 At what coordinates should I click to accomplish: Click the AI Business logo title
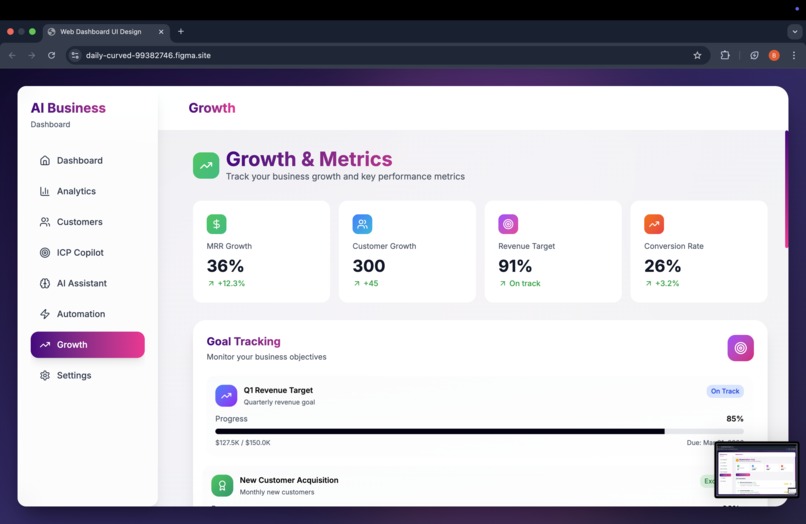[68, 108]
